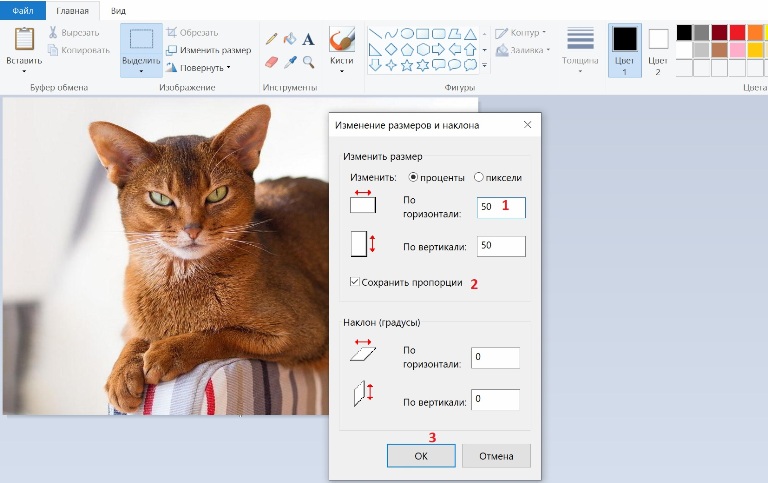Select the Pencil tool
The height and width of the screenshot is (483, 768).
click(x=270, y=39)
